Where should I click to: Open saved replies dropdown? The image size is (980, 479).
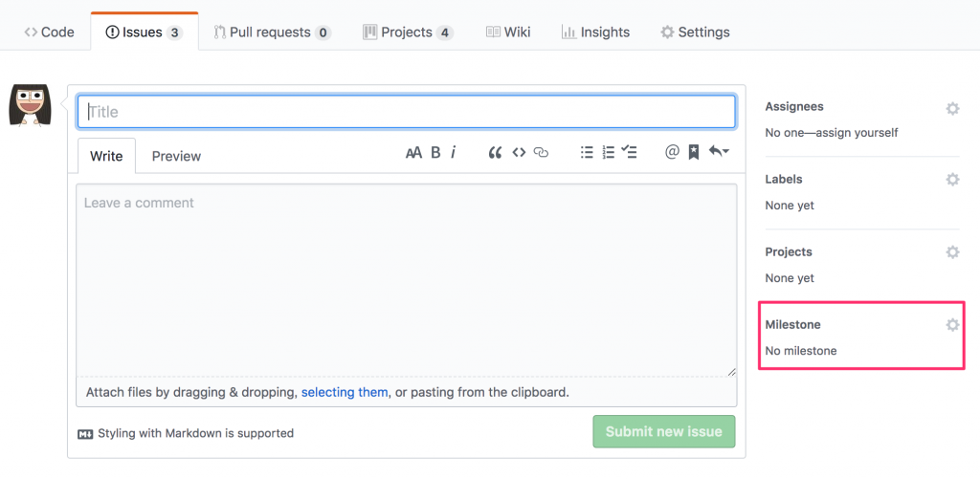(719, 152)
